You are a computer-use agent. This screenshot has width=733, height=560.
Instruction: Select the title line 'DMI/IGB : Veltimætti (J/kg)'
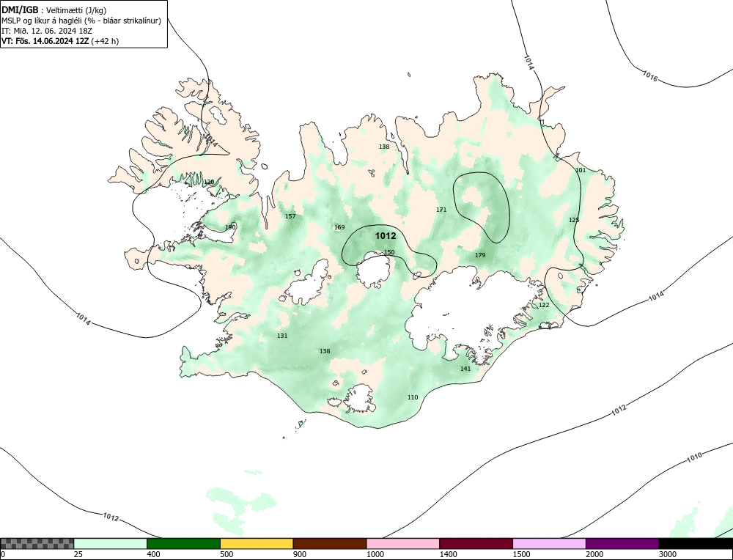[x=54, y=10]
